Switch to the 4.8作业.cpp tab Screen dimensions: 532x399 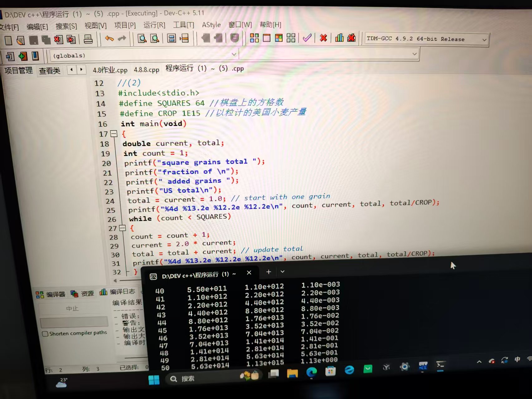tap(110, 70)
